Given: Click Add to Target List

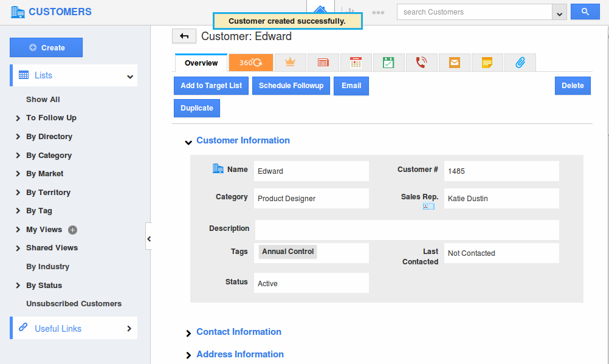Looking at the screenshot, I should 212,86.
